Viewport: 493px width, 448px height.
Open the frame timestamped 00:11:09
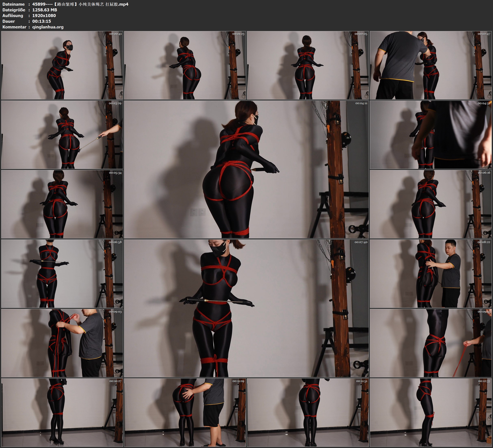pos(185,412)
